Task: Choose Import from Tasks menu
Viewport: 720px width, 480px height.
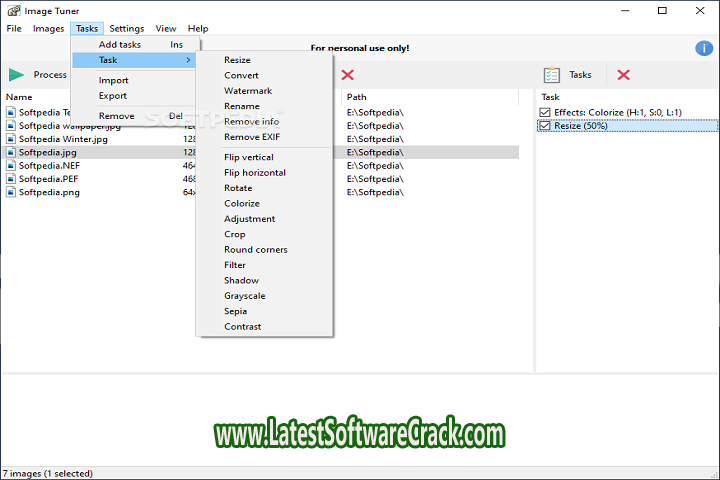Action: click(135, 80)
